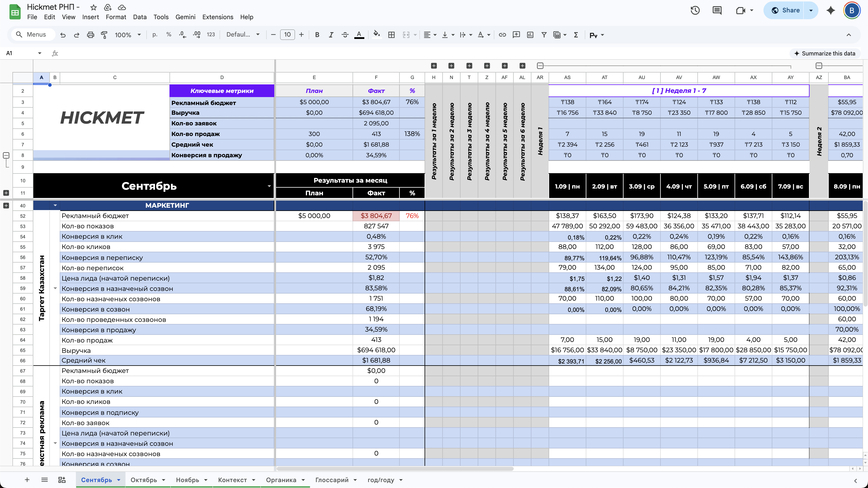Open the zoom level dropdown
The image size is (868, 488).
(x=128, y=35)
